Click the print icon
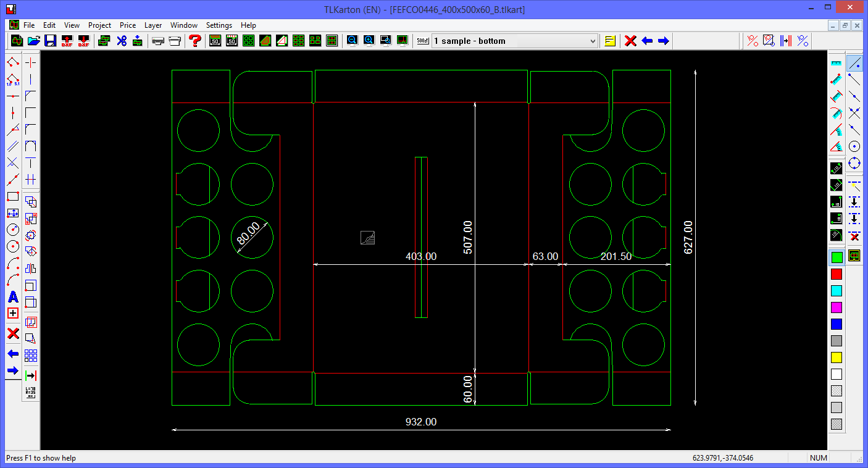868x468 pixels. (158, 41)
